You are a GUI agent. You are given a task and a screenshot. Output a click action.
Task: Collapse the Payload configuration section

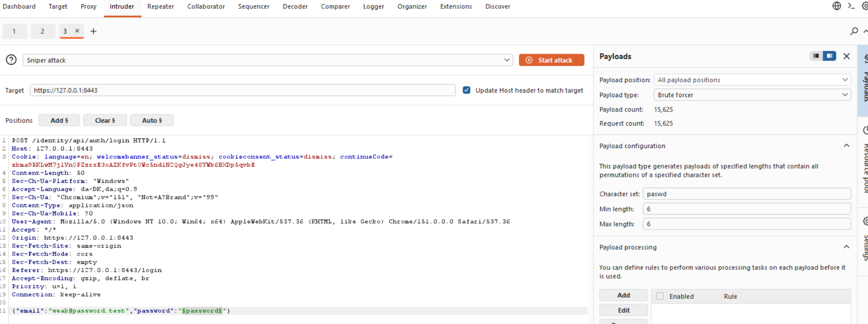847,146
